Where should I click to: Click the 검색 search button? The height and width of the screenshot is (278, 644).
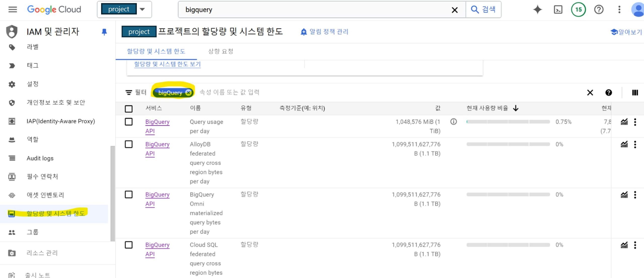[x=483, y=10]
